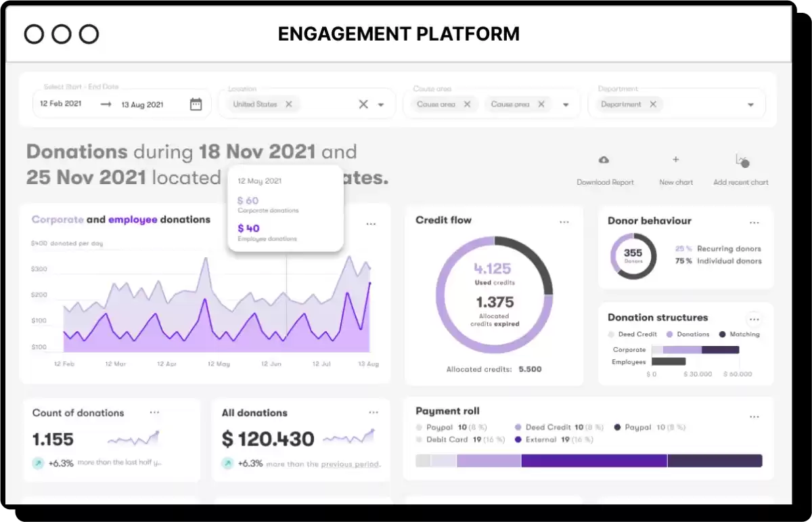Screen dimensions: 812x522
Task: Click the start date 12 Feb 2021
Action: (x=61, y=104)
